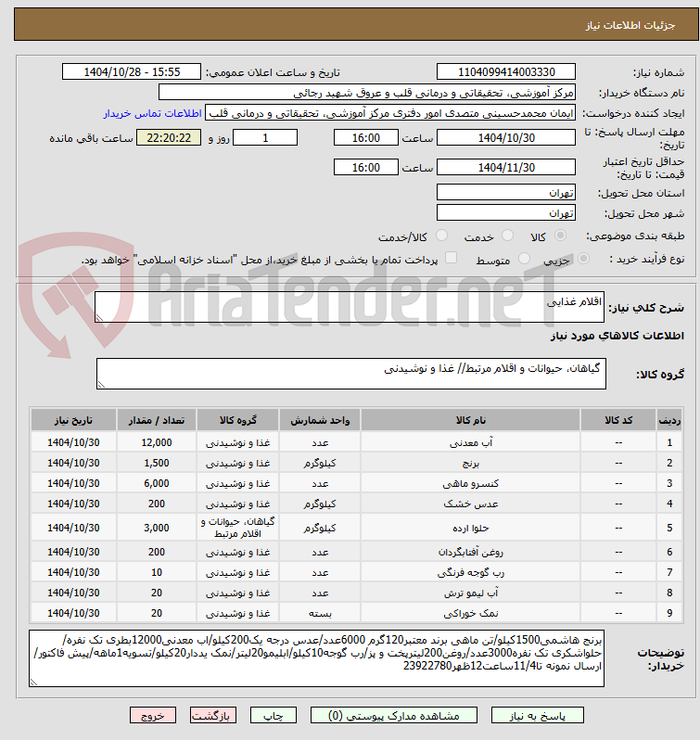Image resolution: width=700 pixels, height=740 pixels.
Task: Select the جزیی purchase type radio
Action: tap(583, 258)
